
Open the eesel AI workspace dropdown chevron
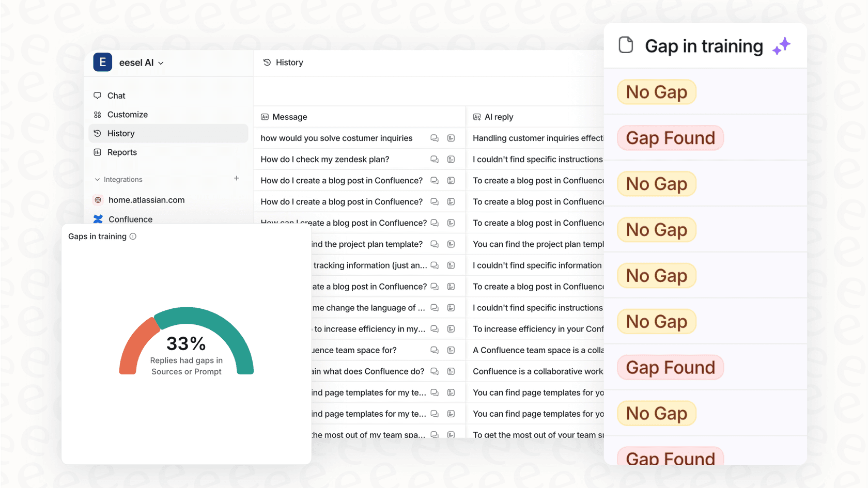tap(161, 62)
